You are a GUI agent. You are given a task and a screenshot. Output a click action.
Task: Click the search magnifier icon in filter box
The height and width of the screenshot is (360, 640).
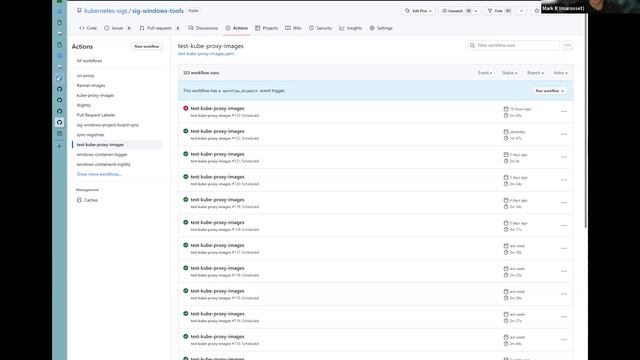tap(472, 46)
